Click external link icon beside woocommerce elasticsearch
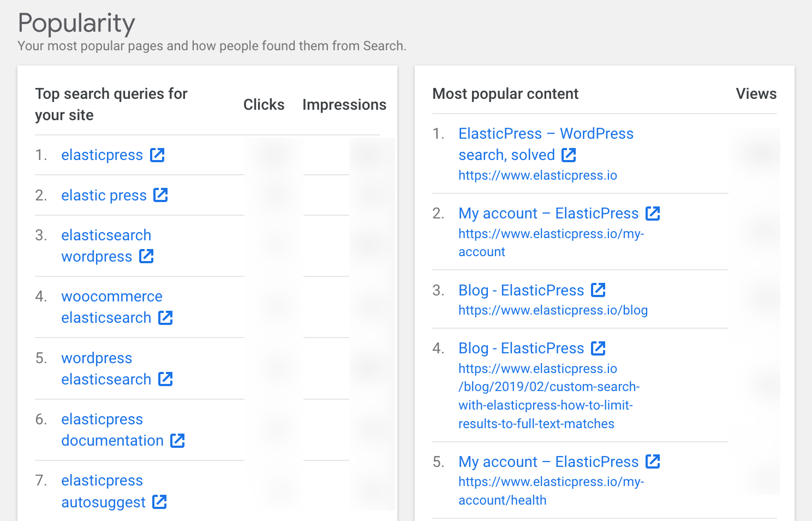 165,317
